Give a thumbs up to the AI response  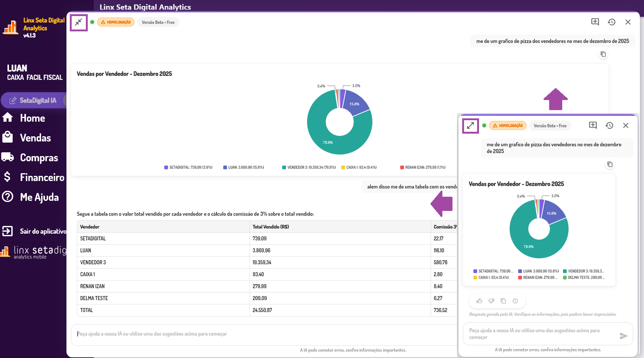coord(479,301)
